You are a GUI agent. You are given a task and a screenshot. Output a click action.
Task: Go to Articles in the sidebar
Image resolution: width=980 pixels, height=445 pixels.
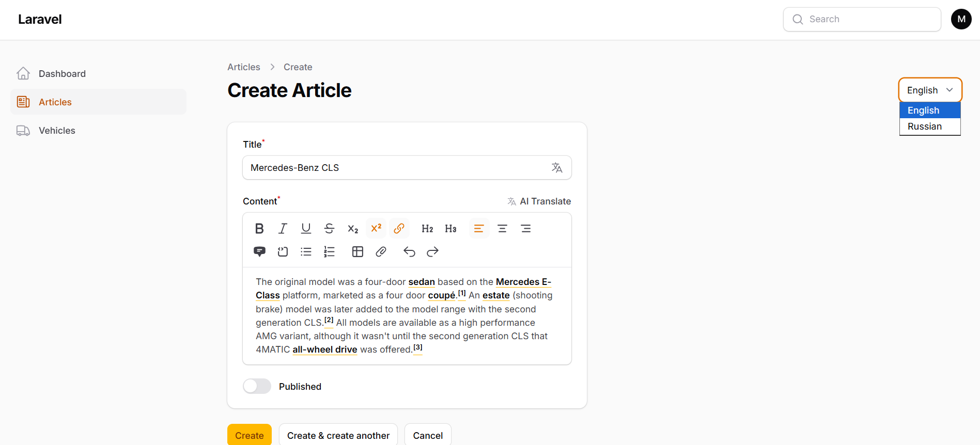[x=98, y=102]
